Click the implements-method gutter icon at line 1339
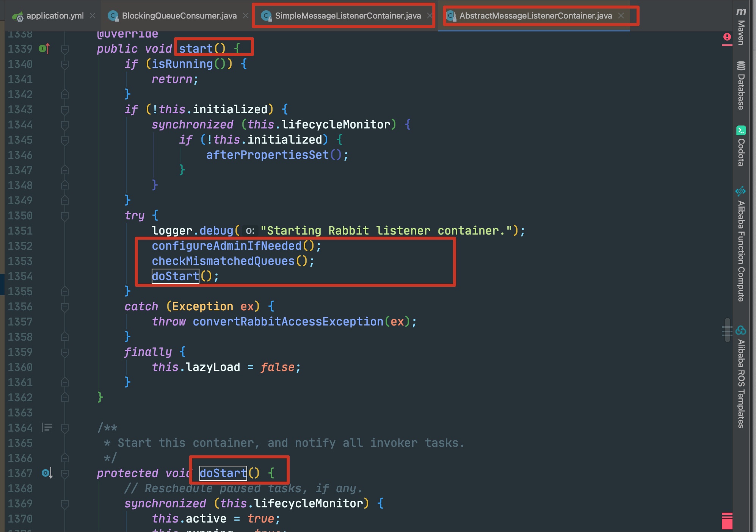The image size is (756, 532). click(44, 49)
